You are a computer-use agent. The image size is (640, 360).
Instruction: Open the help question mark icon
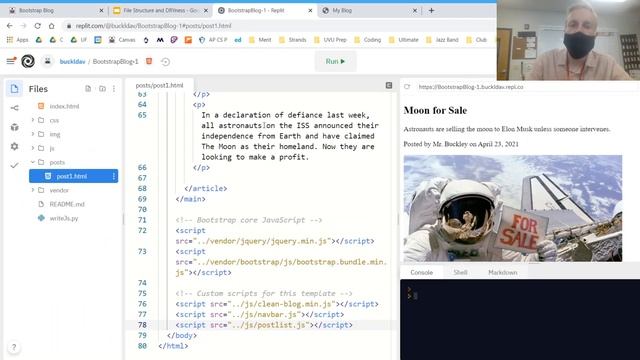[14, 347]
